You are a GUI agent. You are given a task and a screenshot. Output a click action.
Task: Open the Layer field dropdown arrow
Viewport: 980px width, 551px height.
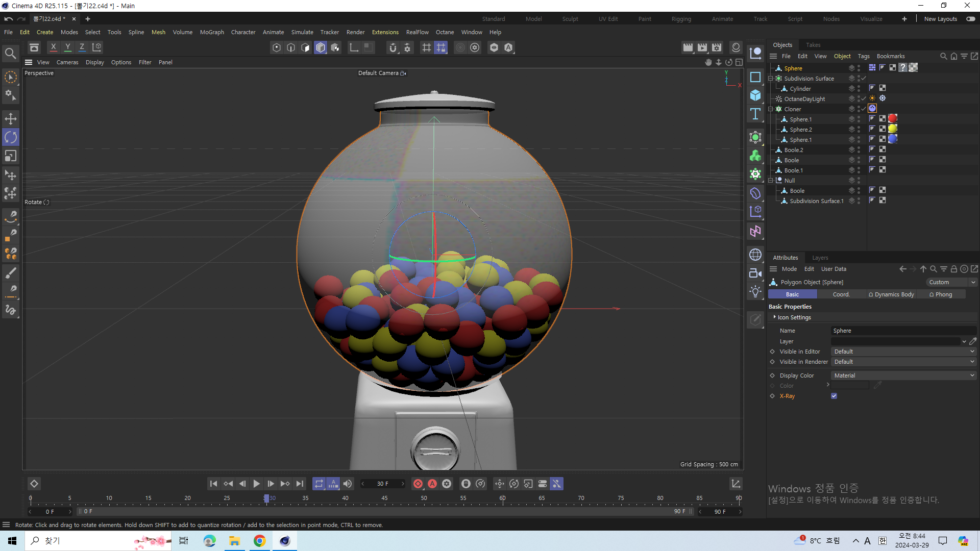tap(964, 341)
